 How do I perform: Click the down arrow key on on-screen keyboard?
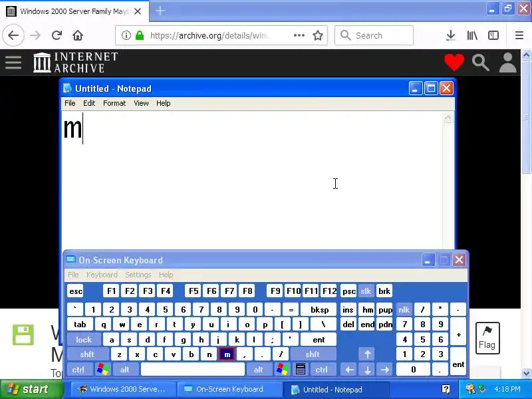pyautogui.click(x=367, y=369)
